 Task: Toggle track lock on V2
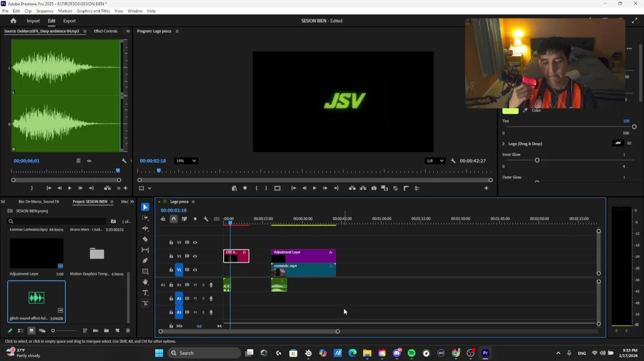171,256
